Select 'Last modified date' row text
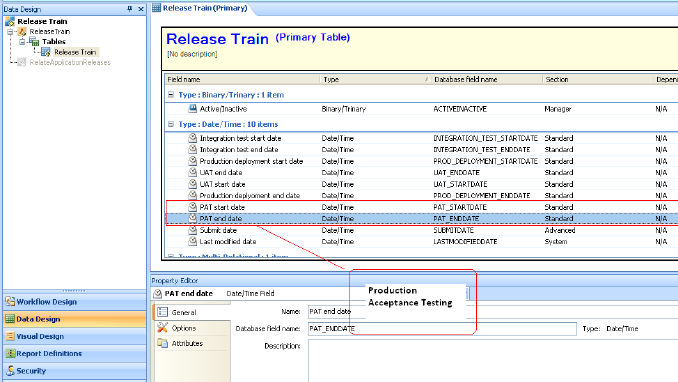This screenshot has width=678, height=382. pyautogui.click(x=228, y=242)
